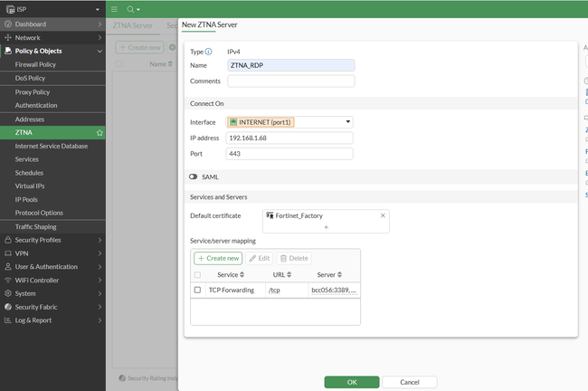
Task: Click the Dashboard sidebar icon
Action: click(8, 24)
